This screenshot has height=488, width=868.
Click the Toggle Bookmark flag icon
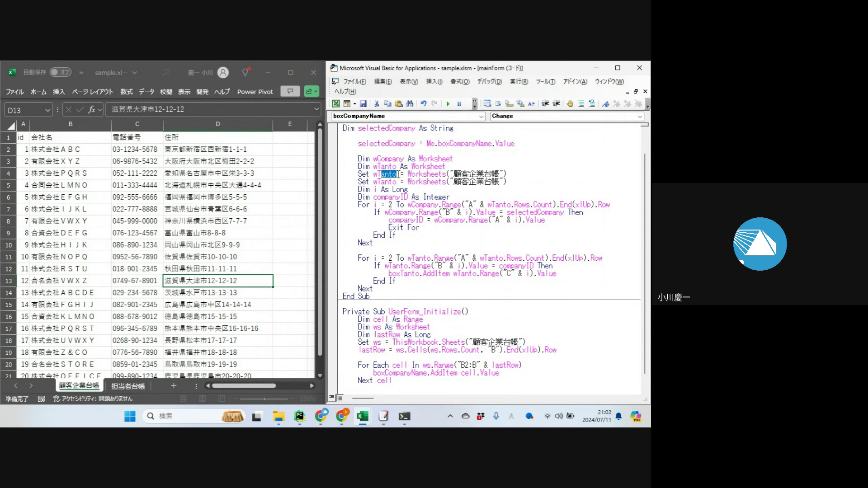click(x=605, y=104)
